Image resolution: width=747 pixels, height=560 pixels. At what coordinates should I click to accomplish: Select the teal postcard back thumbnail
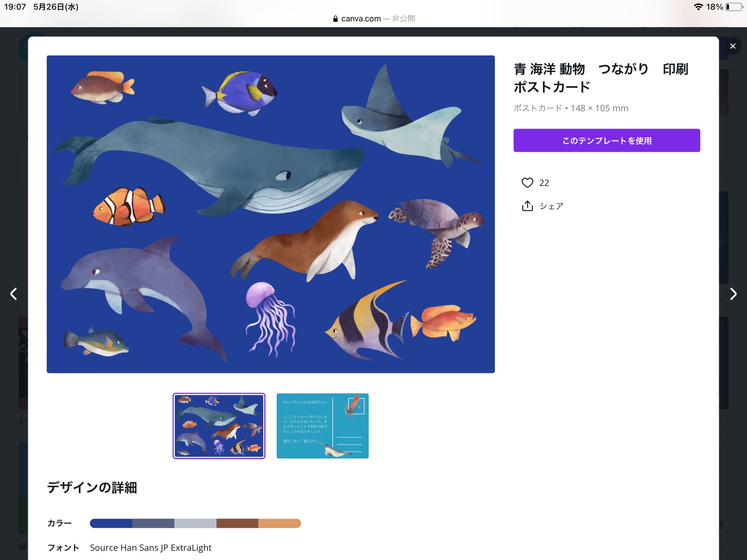point(322,426)
